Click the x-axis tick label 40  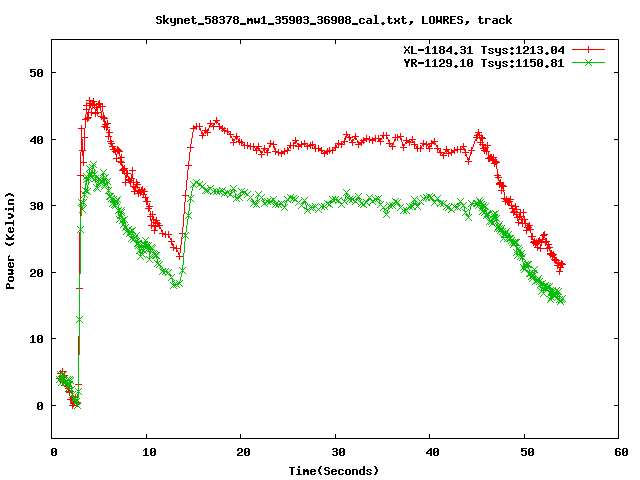pyautogui.click(x=432, y=452)
